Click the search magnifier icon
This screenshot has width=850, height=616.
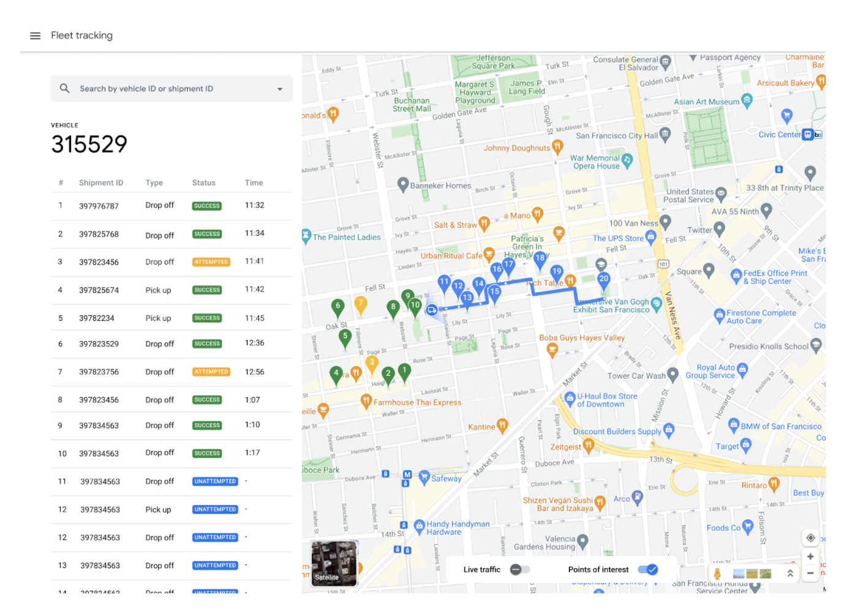click(x=65, y=89)
